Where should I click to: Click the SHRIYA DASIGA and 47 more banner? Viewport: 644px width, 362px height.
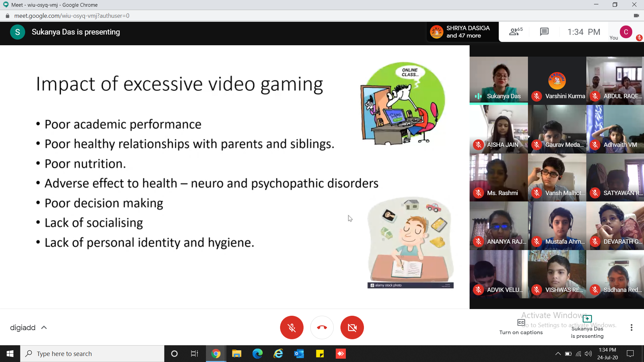462,32
